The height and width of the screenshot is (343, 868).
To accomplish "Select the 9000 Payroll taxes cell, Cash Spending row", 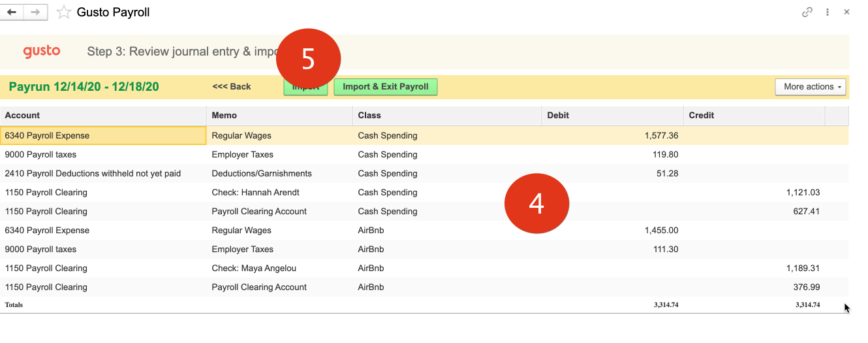I will click(x=103, y=154).
